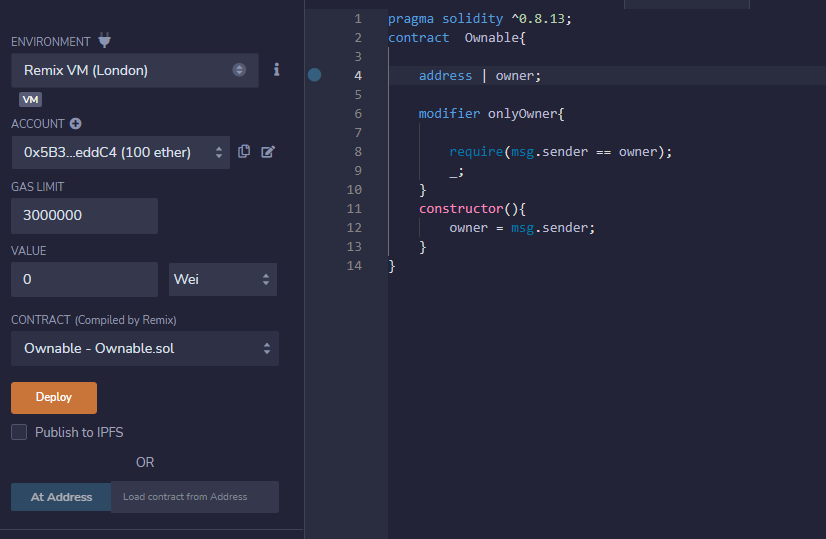Click the Load contract from Address field
The height and width of the screenshot is (539, 826).
195,496
